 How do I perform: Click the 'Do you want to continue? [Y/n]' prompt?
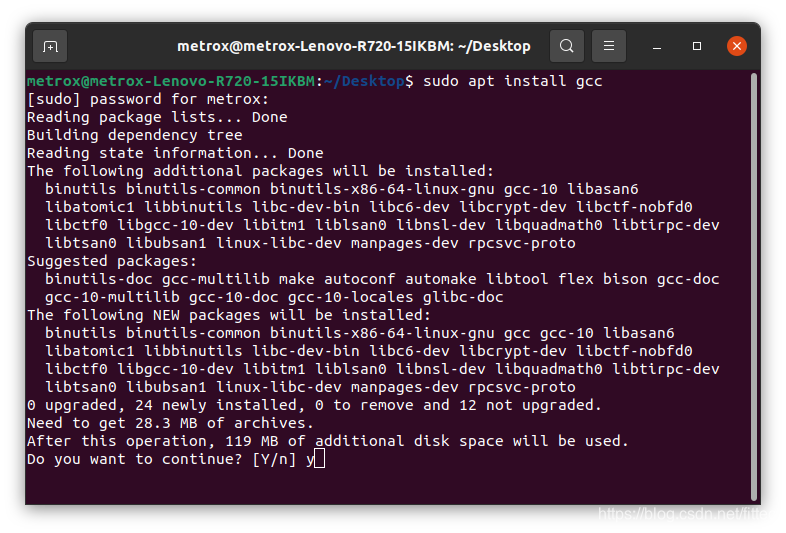pos(161,459)
